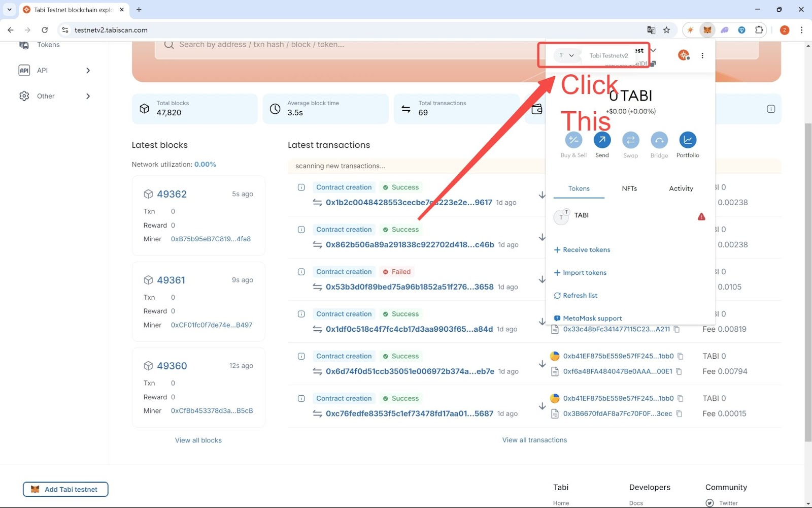Expand the API sidebar menu
This screenshot has width=812, height=508.
coord(55,70)
